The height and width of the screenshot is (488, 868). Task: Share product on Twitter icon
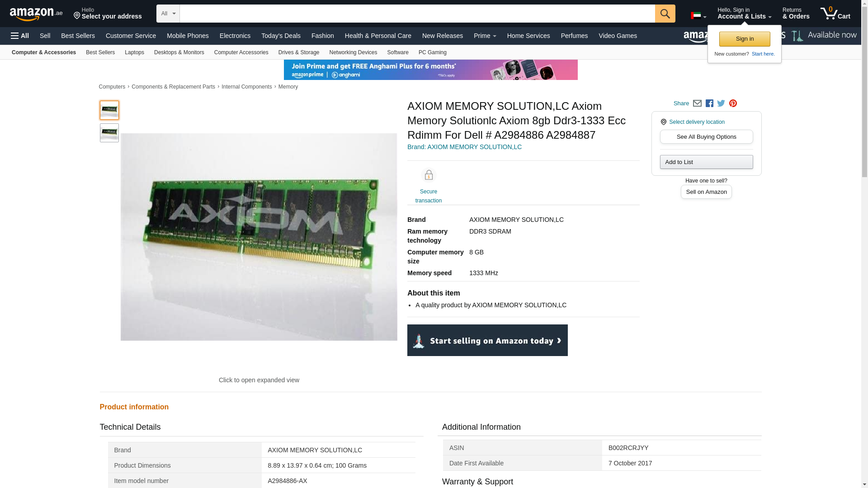pos(721,103)
